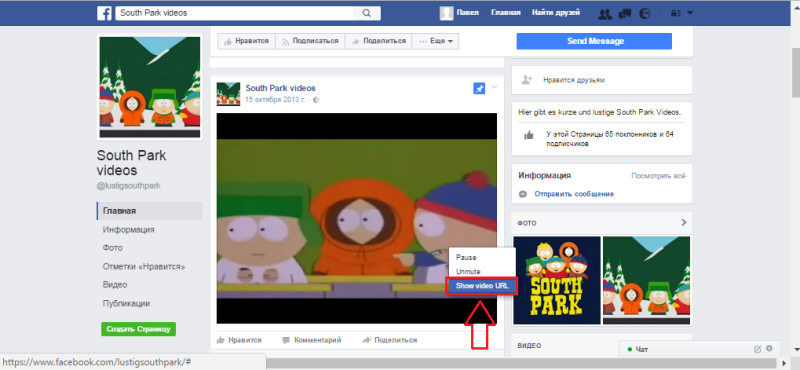The width and height of the screenshot is (800, 370).
Task: Open the post options chevron
Action: [x=494, y=88]
